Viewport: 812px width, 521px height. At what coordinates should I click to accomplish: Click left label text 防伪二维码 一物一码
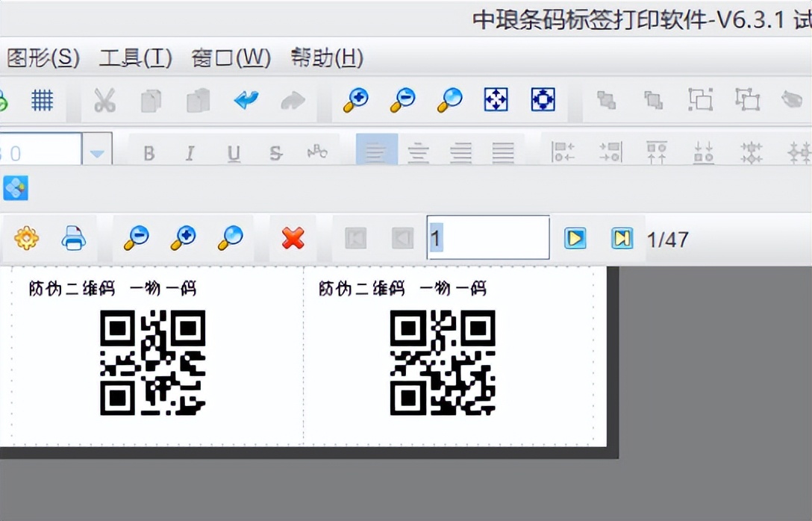(x=113, y=288)
